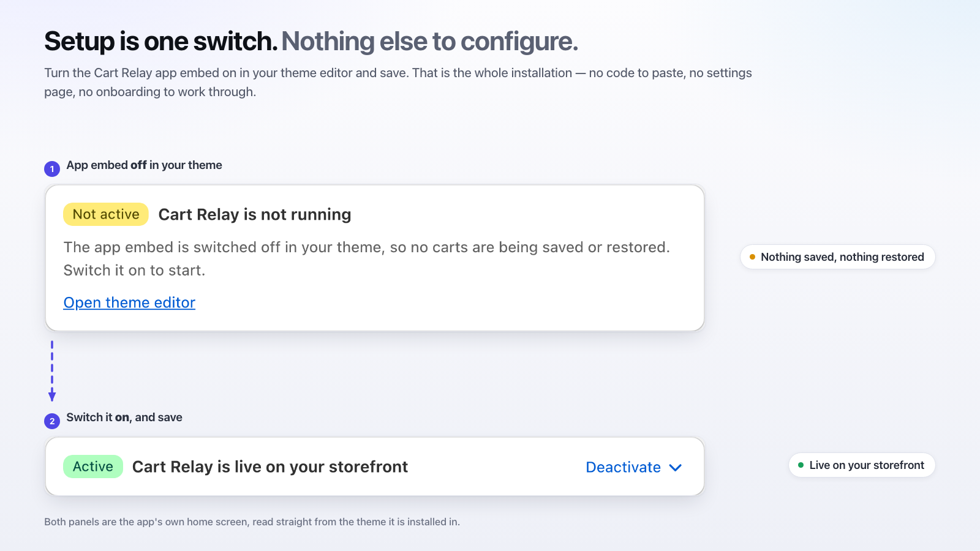Expand the Deactivate chevron arrow

point(676,468)
